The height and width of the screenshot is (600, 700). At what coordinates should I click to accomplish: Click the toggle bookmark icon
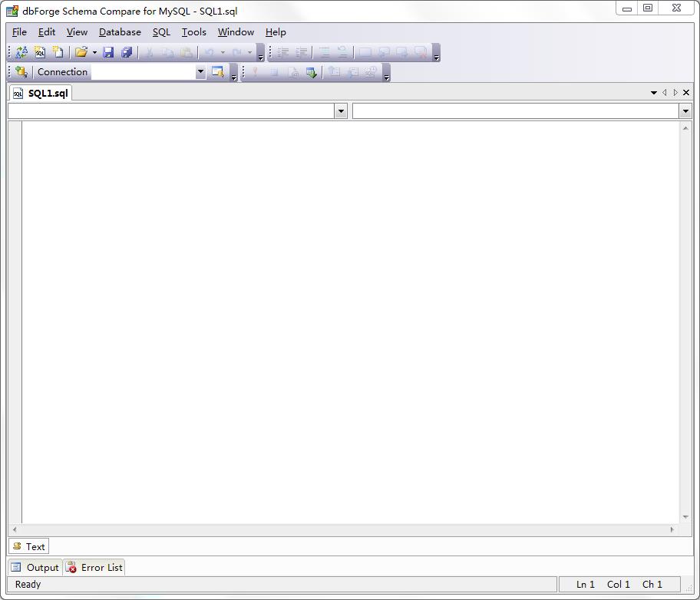(365, 52)
